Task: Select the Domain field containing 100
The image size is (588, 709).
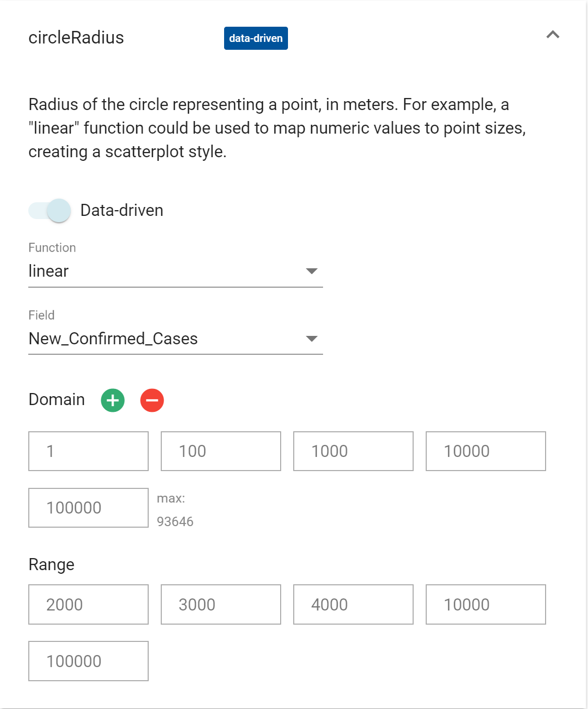Action: click(220, 451)
